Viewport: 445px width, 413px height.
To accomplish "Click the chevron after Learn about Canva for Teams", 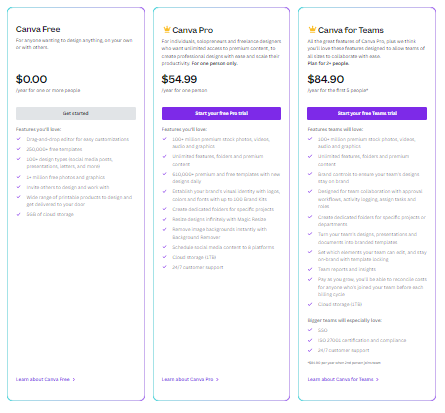I will click(x=377, y=379).
